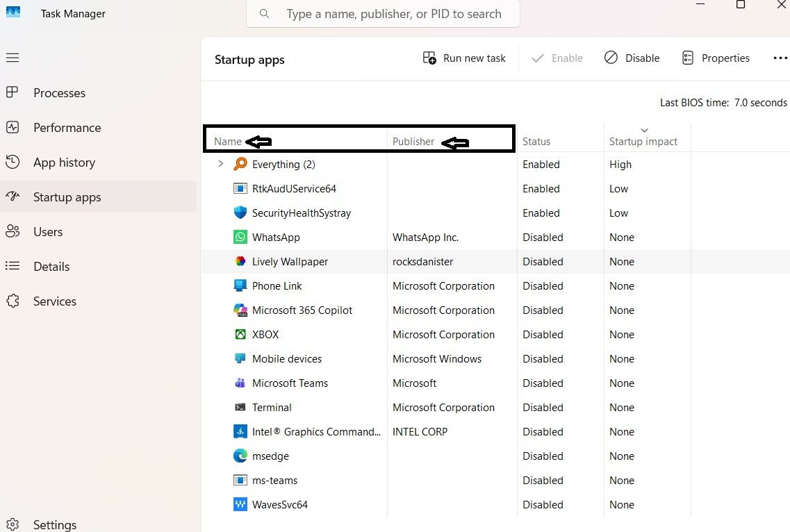Click the Users people icon
This screenshot has height=532, width=790.
(x=13, y=231)
